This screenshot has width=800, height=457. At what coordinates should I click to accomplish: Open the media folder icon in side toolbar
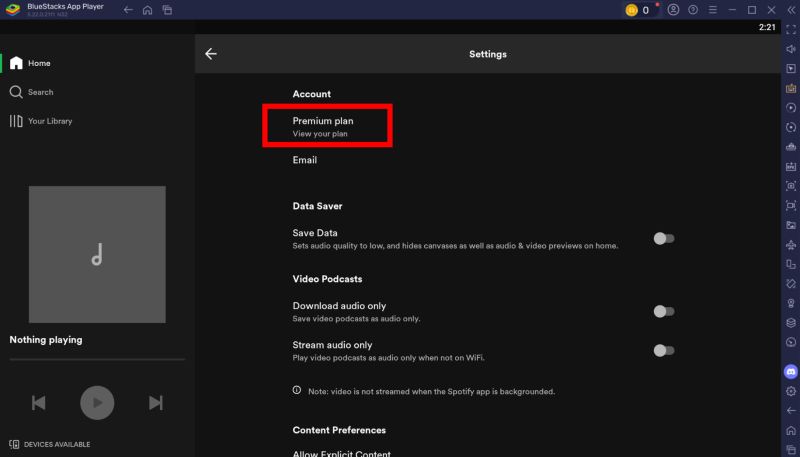pyautogui.click(x=791, y=225)
